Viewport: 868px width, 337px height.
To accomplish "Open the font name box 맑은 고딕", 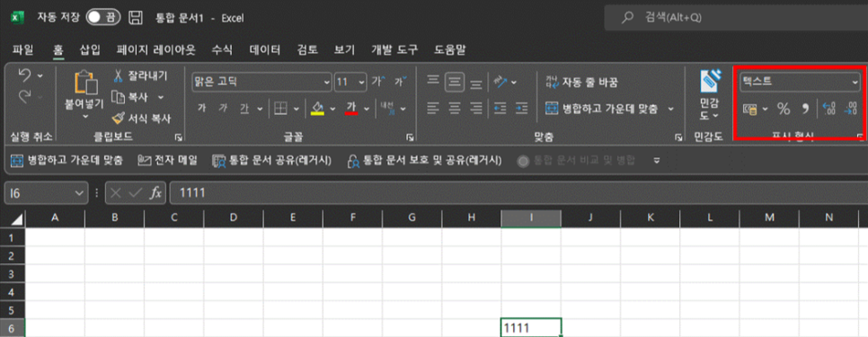I will [x=261, y=83].
